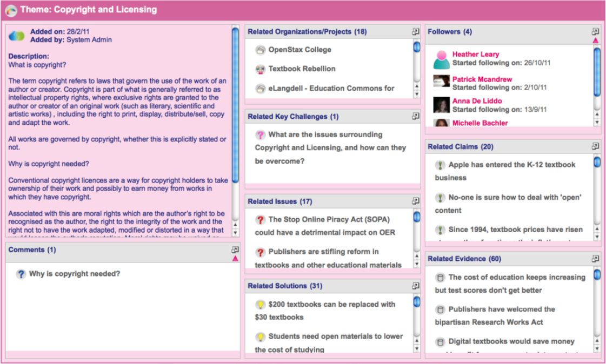This screenshot has width=606, height=364.
Task: Click lightbulb icon for $200 textbooks solution
Action: (x=261, y=305)
